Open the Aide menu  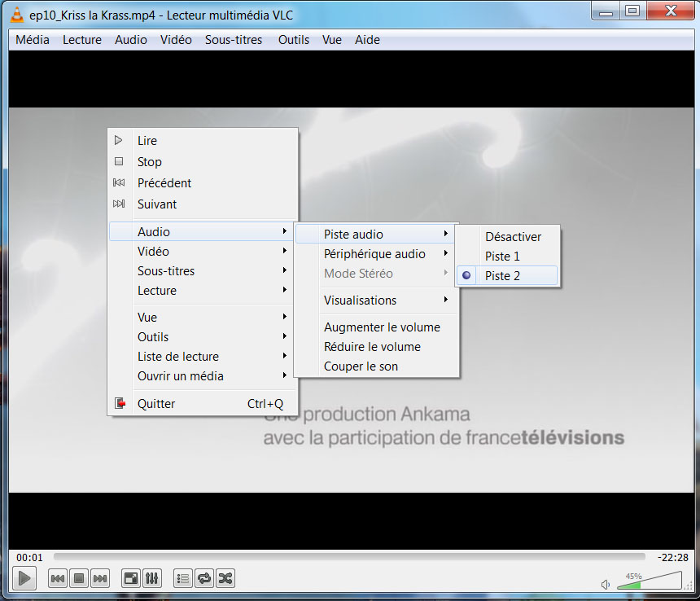(367, 40)
